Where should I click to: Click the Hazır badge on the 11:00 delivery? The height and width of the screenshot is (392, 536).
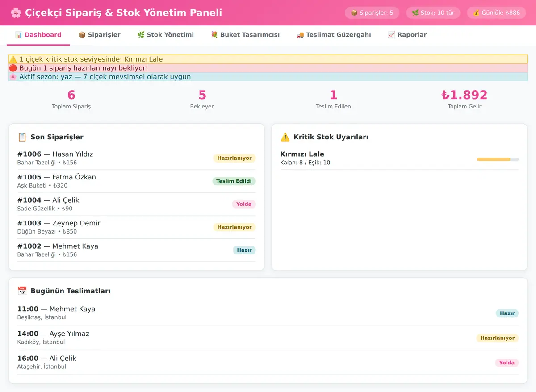coord(507,313)
